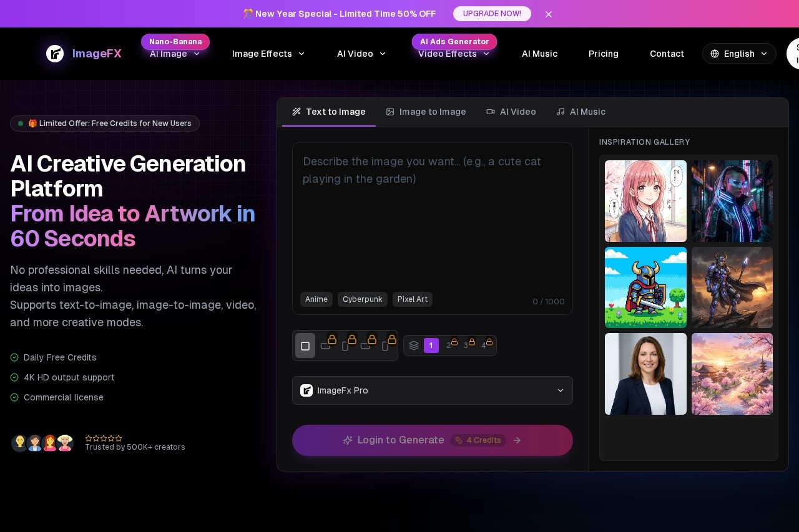Switch to the Image to Image tab

click(426, 112)
